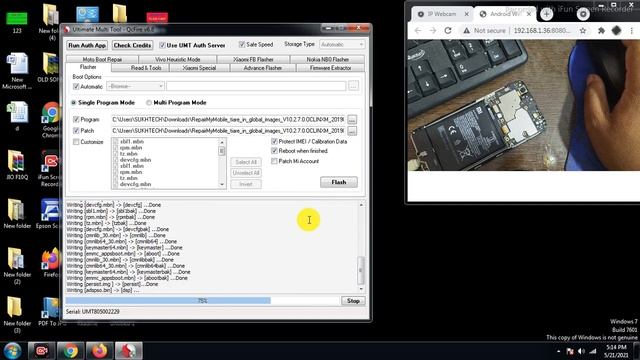Switch to the Xiaomi Special tab

tap(199, 68)
